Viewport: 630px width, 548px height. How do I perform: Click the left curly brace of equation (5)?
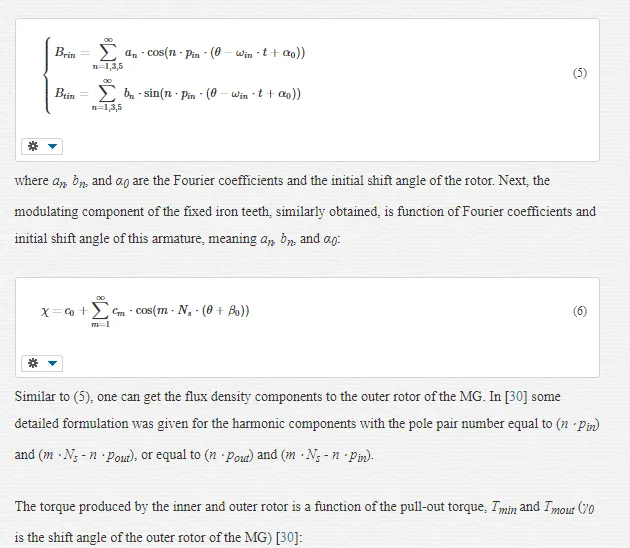48,75
